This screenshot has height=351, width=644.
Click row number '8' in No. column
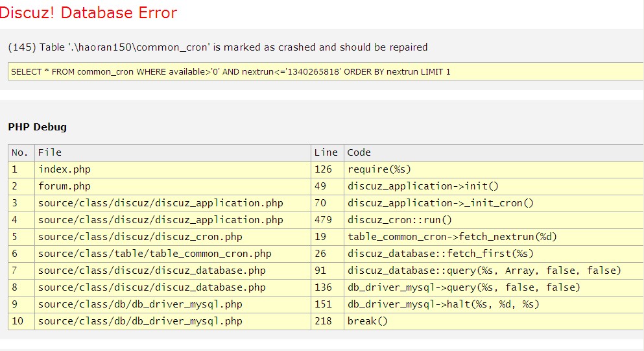click(x=14, y=287)
